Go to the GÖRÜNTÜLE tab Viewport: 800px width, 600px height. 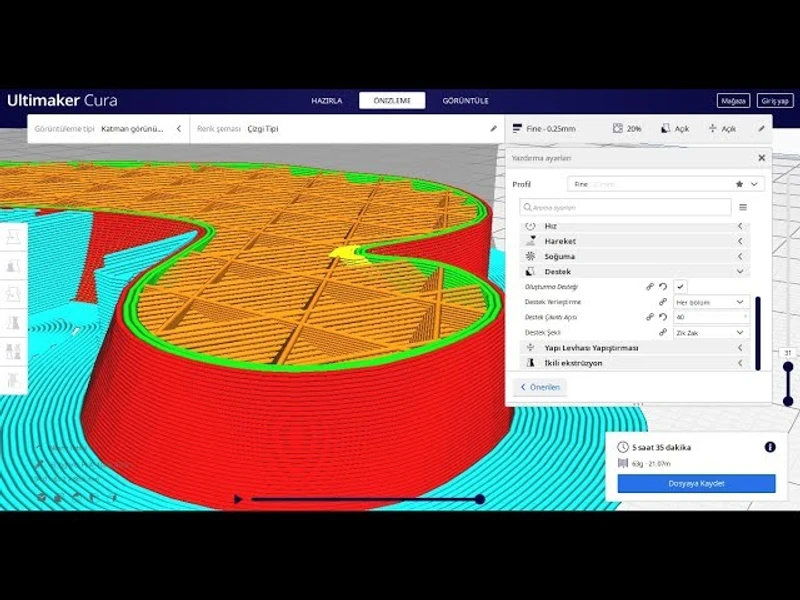click(465, 101)
